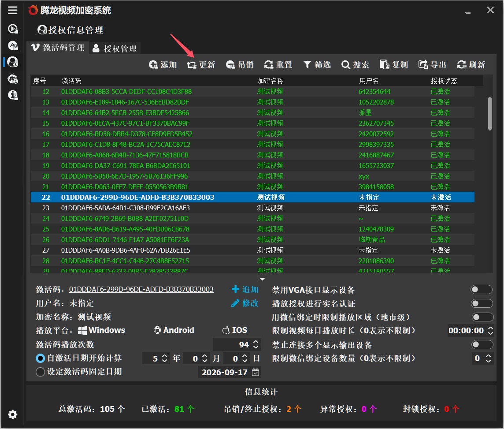Toggle IOS playback platform
Image resolution: width=504 pixels, height=429 pixels.
point(235,330)
